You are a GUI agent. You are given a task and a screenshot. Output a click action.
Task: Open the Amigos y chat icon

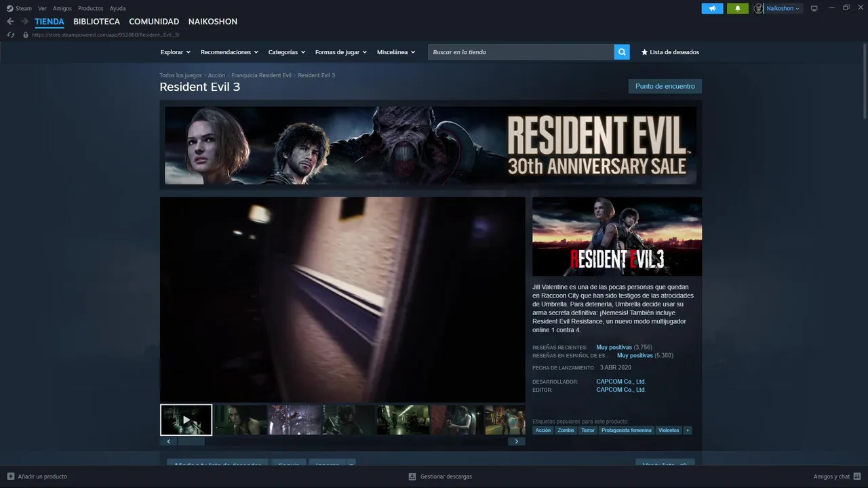857,476
